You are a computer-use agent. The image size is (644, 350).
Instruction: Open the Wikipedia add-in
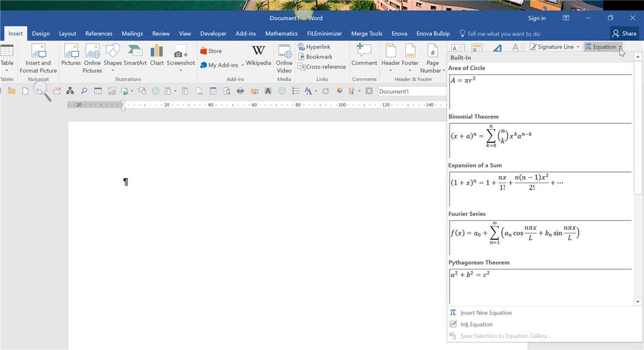[x=258, y=55]
